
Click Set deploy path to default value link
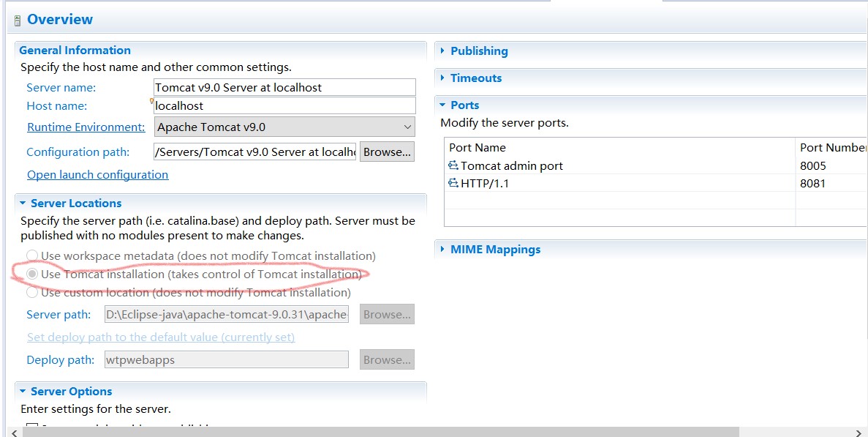[161, 337]
